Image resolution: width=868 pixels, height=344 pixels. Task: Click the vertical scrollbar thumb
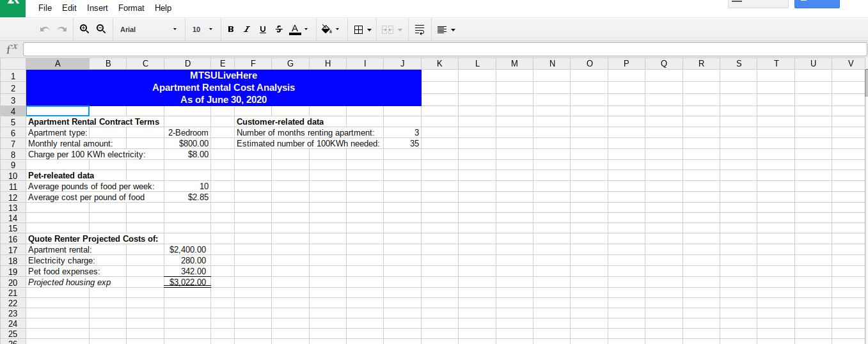point(865,82)
